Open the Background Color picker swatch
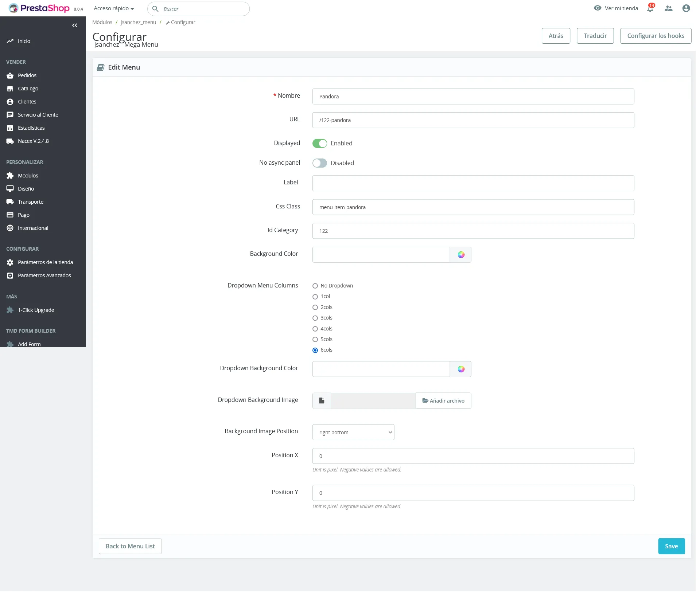Viewport: 700px width, 595px height. click(x=461, y=255)
